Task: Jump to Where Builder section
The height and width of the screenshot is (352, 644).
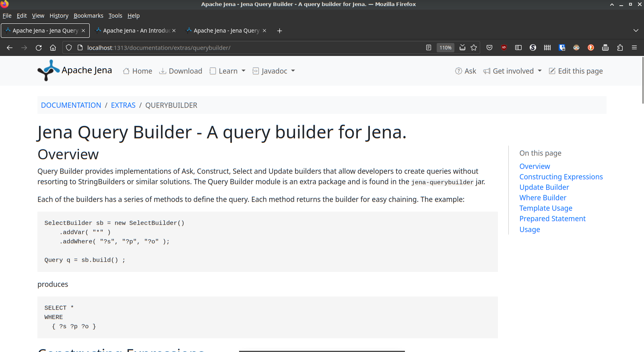Action: (x=543, y=198)
